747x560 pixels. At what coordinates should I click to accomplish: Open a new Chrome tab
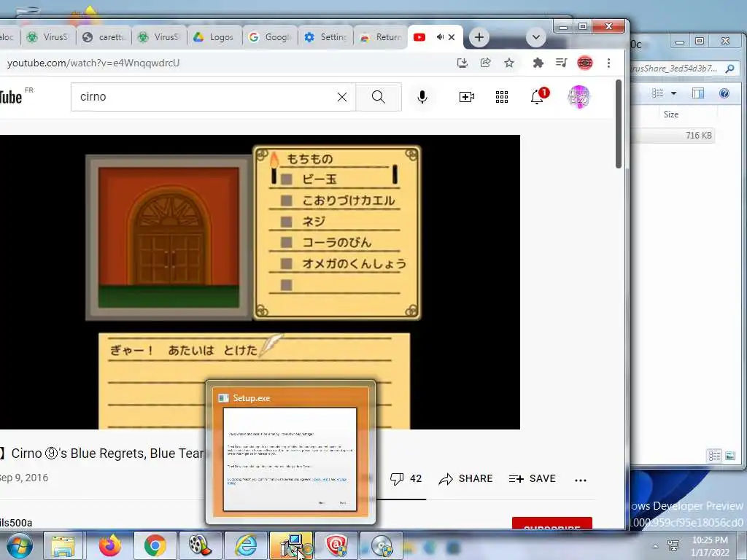point(479,37)
